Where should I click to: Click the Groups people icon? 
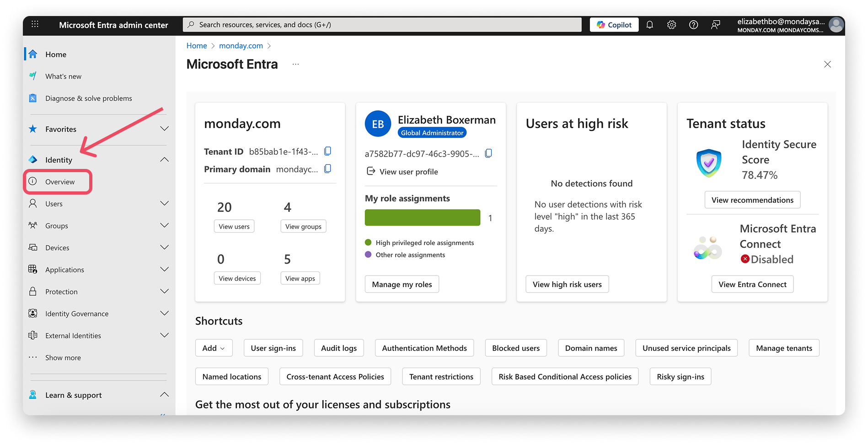click(33, 225)
